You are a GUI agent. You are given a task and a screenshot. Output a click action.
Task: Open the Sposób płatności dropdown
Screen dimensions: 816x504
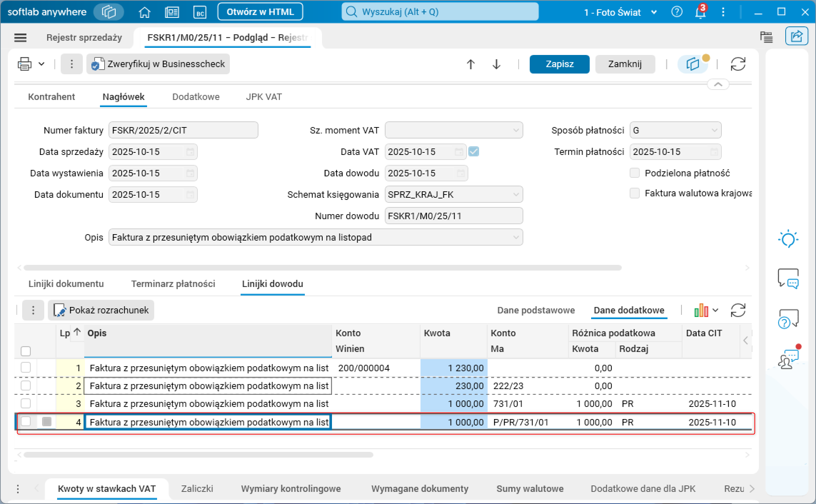(x=714, y=130)
